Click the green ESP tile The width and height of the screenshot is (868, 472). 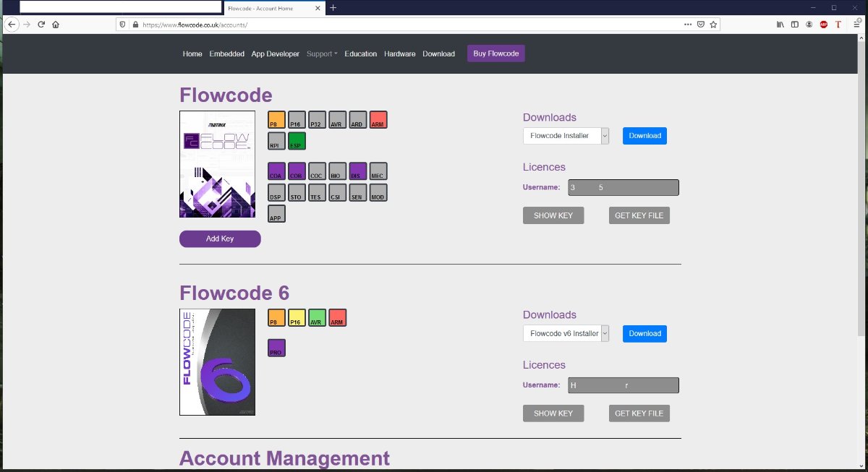coord(297,141)
